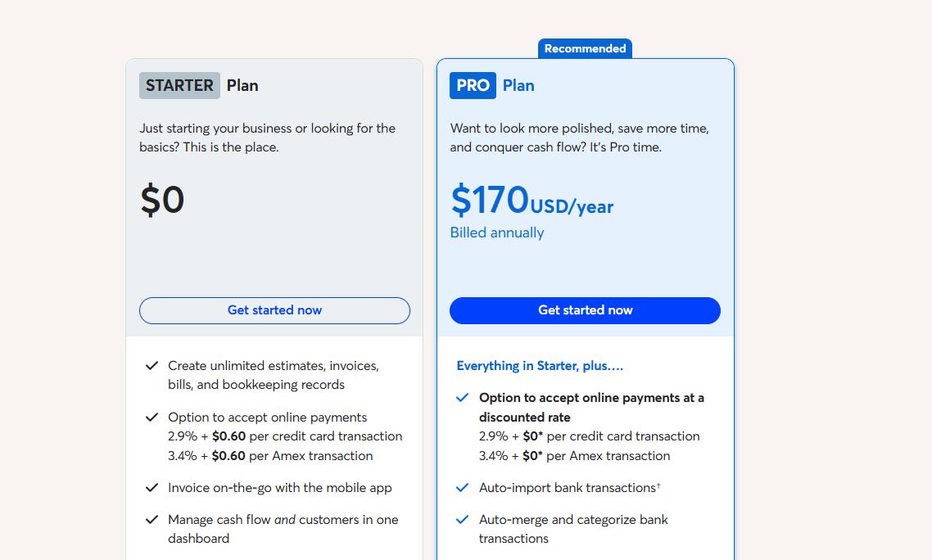Click the blue checkmark beside discounted online payments
This screenshot has height=560, width=932.
pyautogui.click(x=462, y=398)
